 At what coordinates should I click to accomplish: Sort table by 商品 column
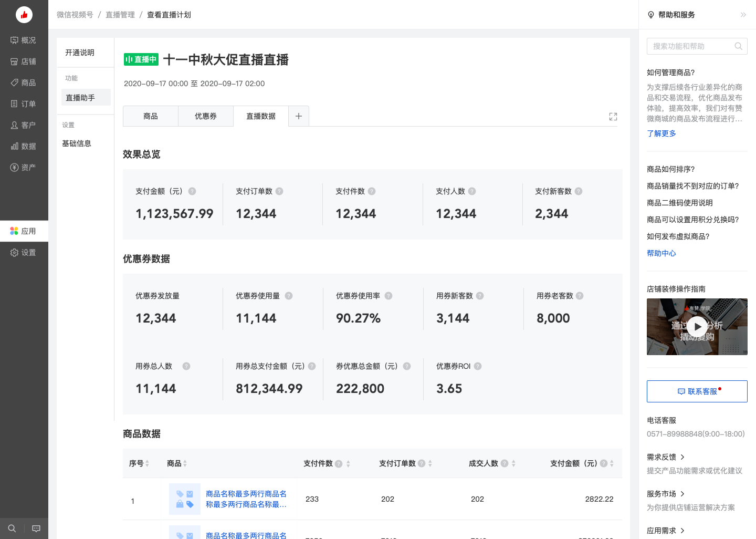point(185,463)
